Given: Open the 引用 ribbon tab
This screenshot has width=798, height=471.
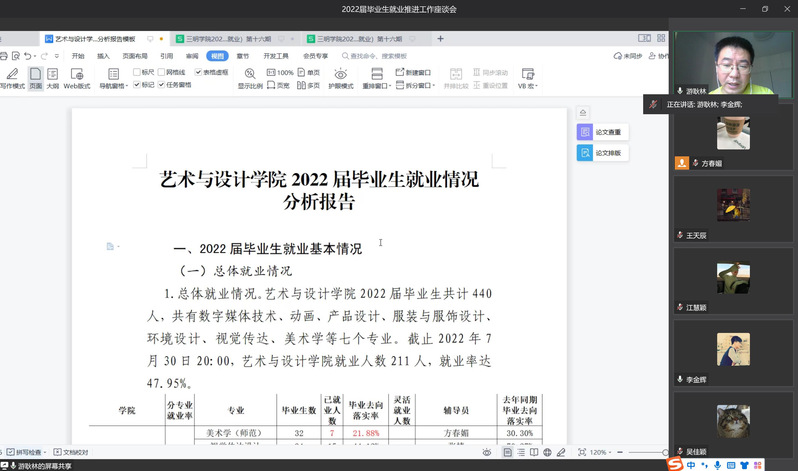Looking at the screenshot, I should (x=166, y=56).
